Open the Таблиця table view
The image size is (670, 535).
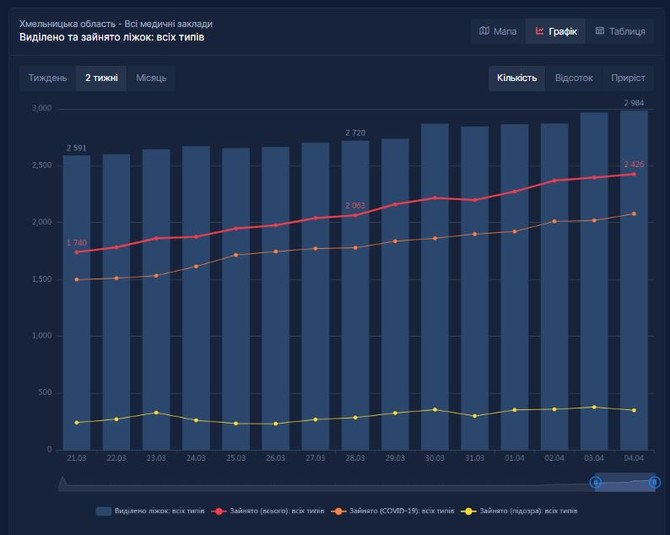tap(620, 31)
